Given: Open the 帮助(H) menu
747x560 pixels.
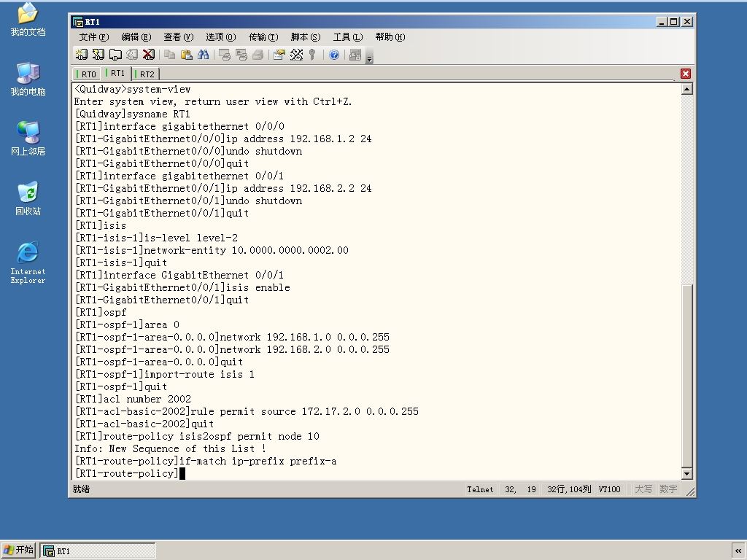Looking at the screenshot, I should click(x=390, y=37).
